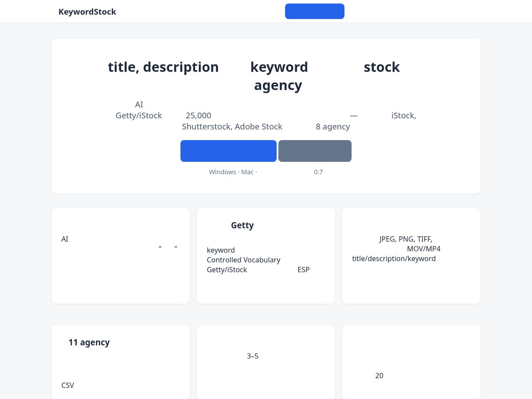Click the "MOV/MP4" text in the formats card
This screenshot has width=532, height=399.
click(424, 249)
